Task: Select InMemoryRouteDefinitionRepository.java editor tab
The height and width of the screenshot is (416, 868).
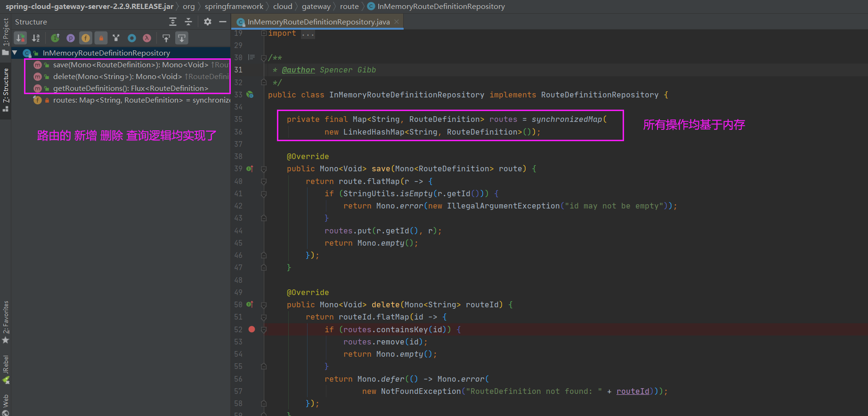Action: point(318,22)
